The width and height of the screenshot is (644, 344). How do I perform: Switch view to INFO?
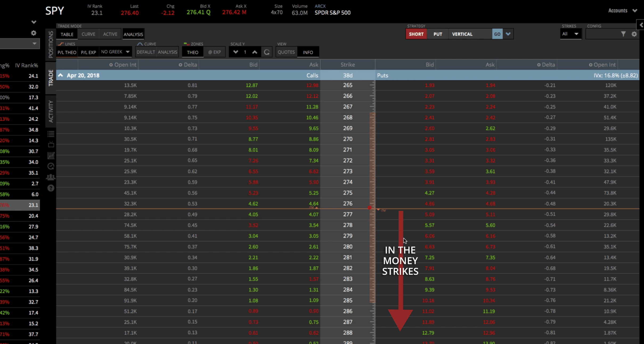point(308,52)
